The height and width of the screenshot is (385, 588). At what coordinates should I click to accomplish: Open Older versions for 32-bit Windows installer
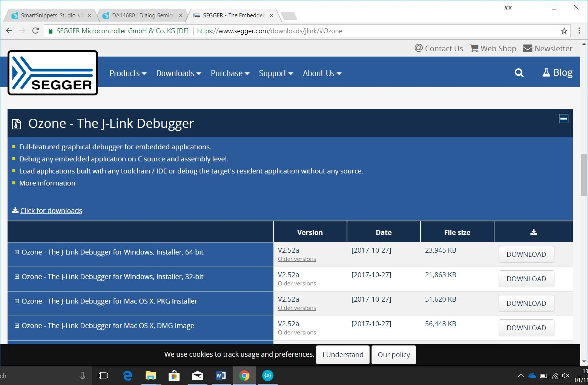[x=297, y=284]
